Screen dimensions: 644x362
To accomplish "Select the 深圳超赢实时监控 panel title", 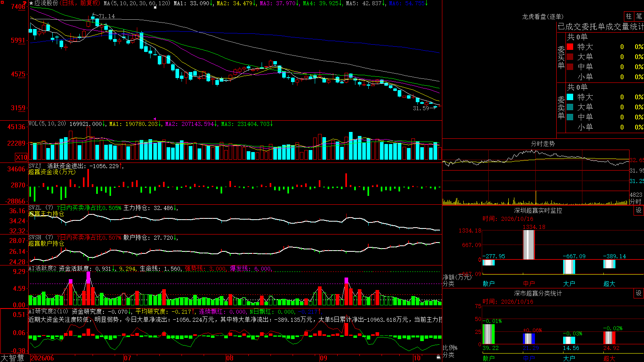I will [538, 210].
